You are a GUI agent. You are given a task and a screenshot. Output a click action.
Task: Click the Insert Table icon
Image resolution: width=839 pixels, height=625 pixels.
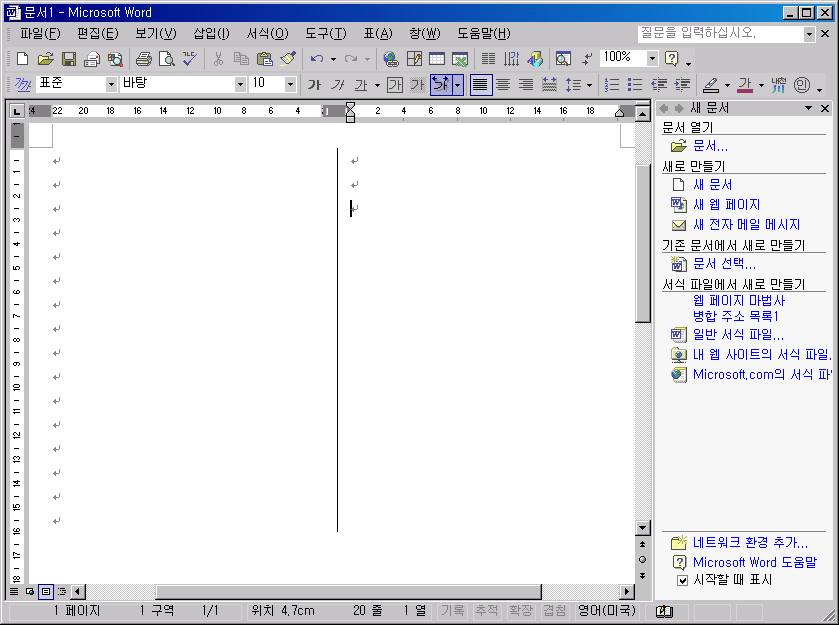437,58
